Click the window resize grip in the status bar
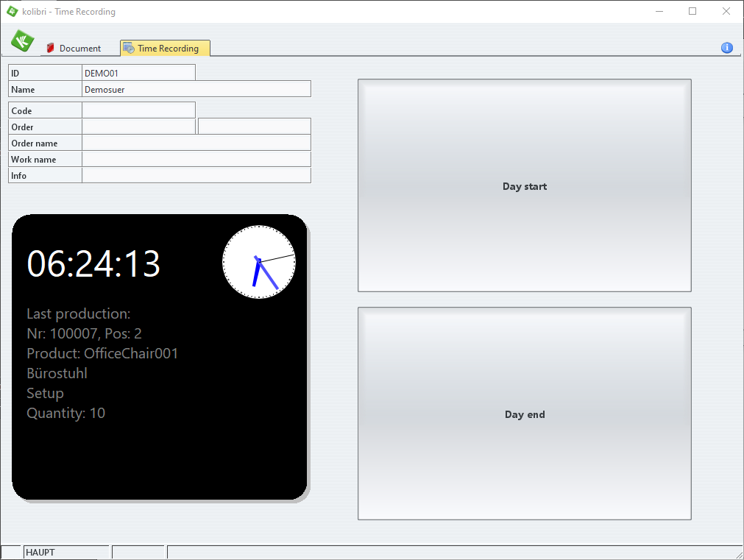Viewport: 744px width, 560px height. coord(737,553)
